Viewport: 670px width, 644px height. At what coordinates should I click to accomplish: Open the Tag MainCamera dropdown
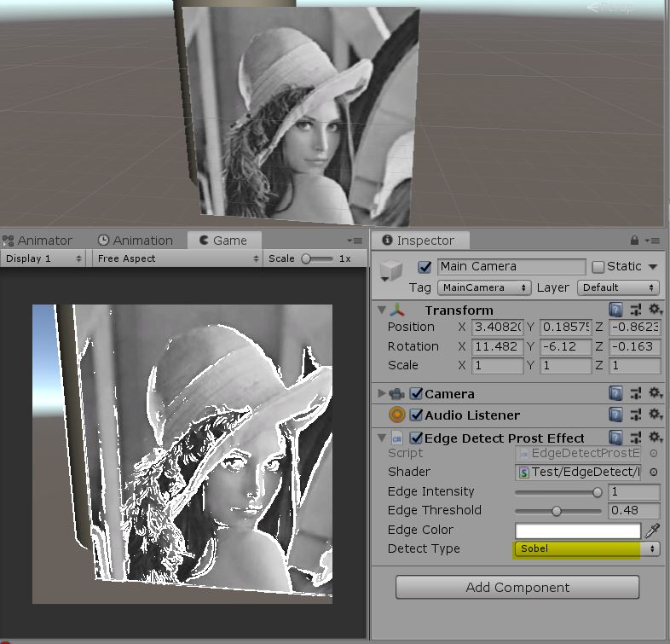484,287
